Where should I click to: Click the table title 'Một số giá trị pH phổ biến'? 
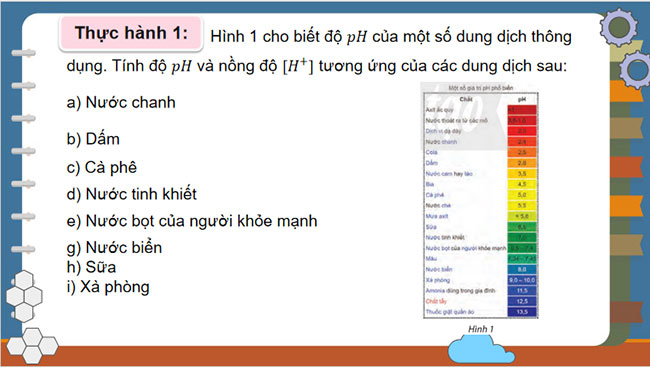coord(480,88)
